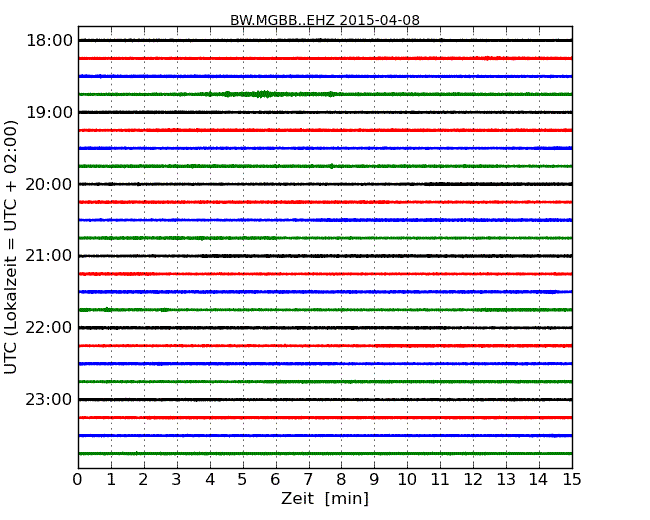Select the 22:00 time label

pos(49,328)
